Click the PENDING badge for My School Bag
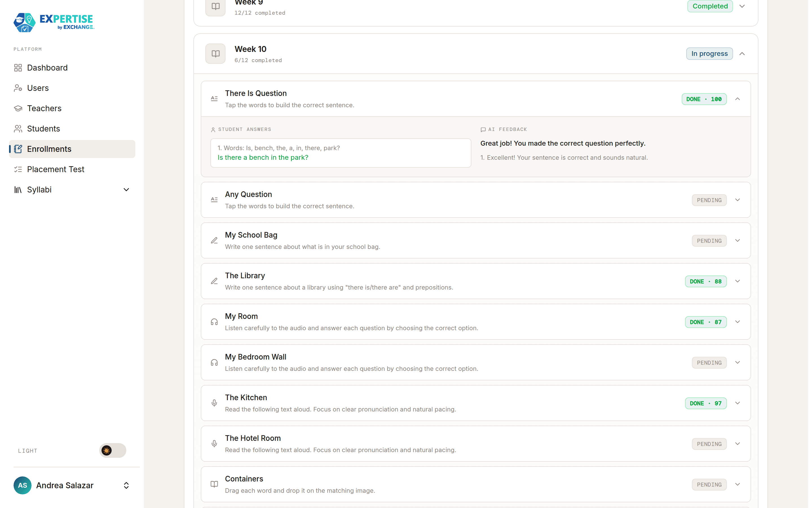Image resolution: width=812 pixels, height=508 pixels. pyautogui.click(x=709, y=240)
